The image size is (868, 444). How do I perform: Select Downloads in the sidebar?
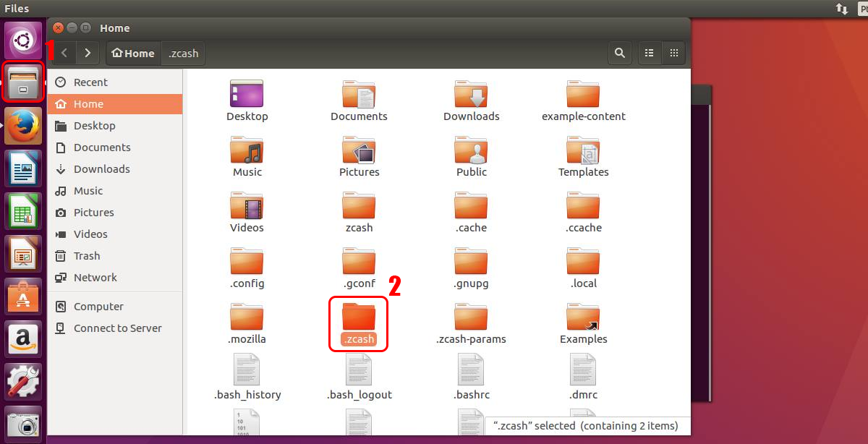coord(115,169)
